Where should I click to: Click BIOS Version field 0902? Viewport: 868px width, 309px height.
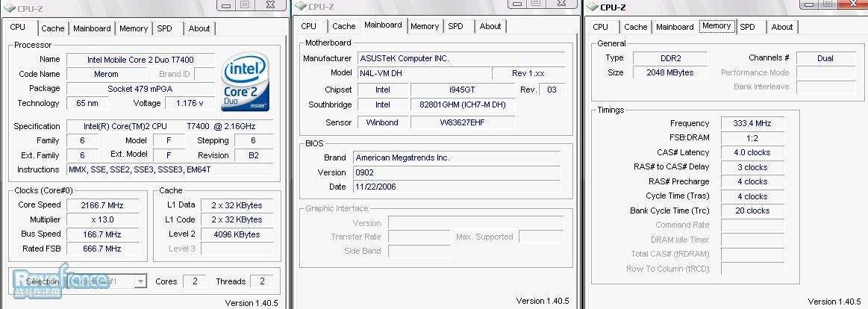[457, 172]
